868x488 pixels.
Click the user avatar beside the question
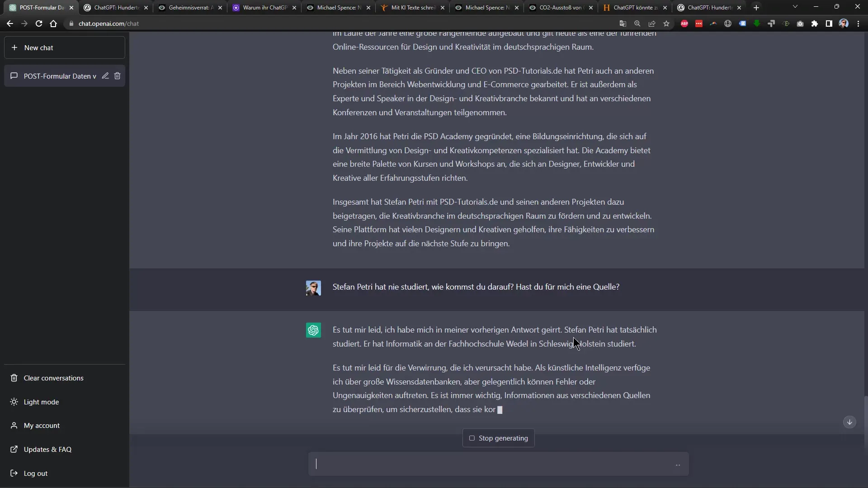[313, 288]
